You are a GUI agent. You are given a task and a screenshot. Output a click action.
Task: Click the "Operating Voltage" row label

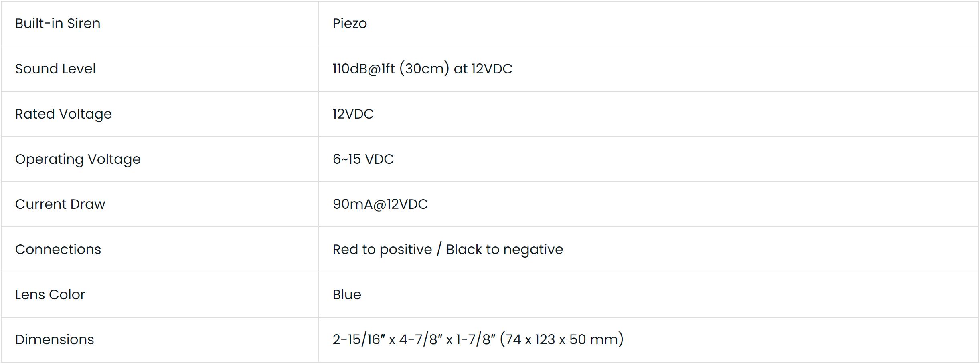[x=78, y=159]
